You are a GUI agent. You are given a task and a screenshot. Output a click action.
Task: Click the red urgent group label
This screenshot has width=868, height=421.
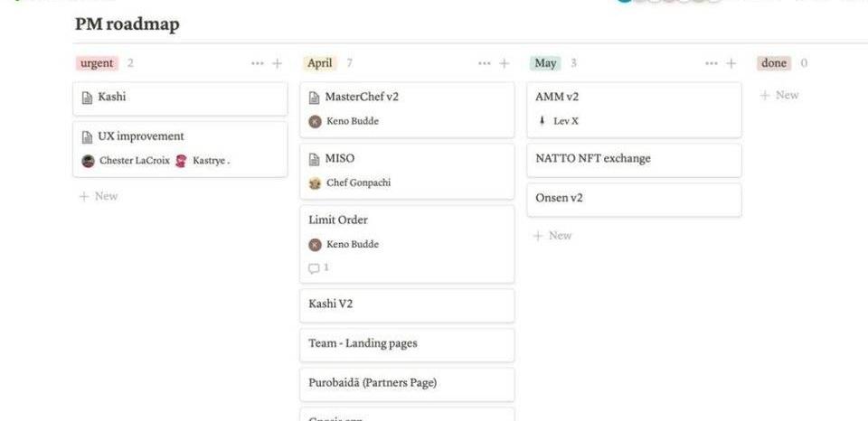point(97,63)
